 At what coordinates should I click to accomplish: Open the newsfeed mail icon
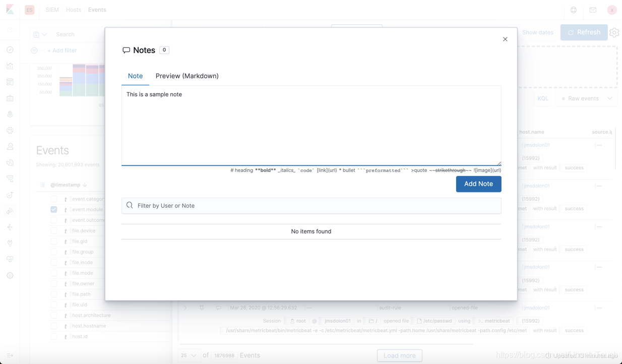(x=593, y=10)
